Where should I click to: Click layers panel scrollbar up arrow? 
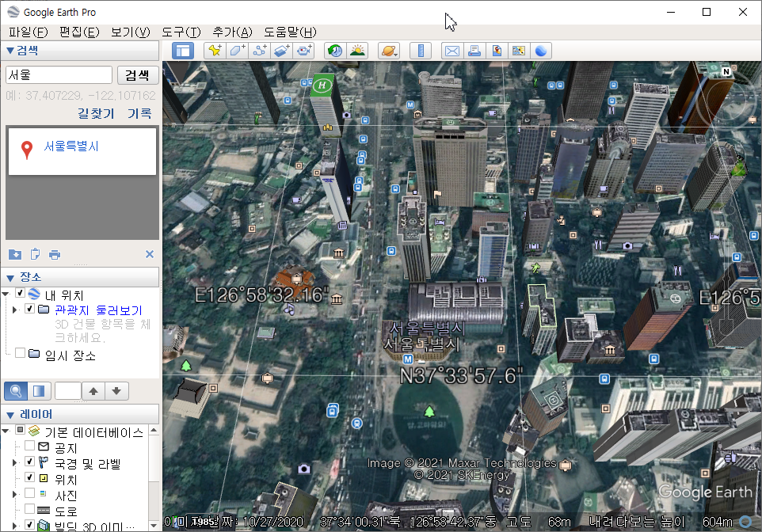point(154,431)
